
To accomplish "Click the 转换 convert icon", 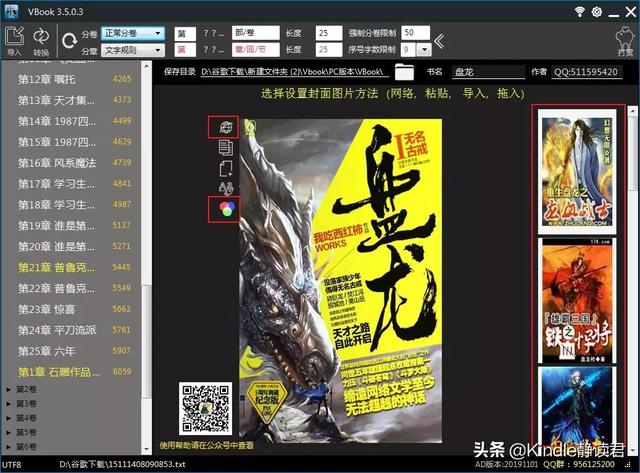I will click(x=41, y=38).
